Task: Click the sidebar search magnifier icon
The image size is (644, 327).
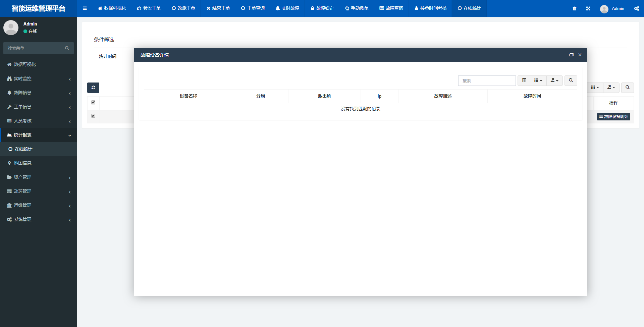Action: 67,48
